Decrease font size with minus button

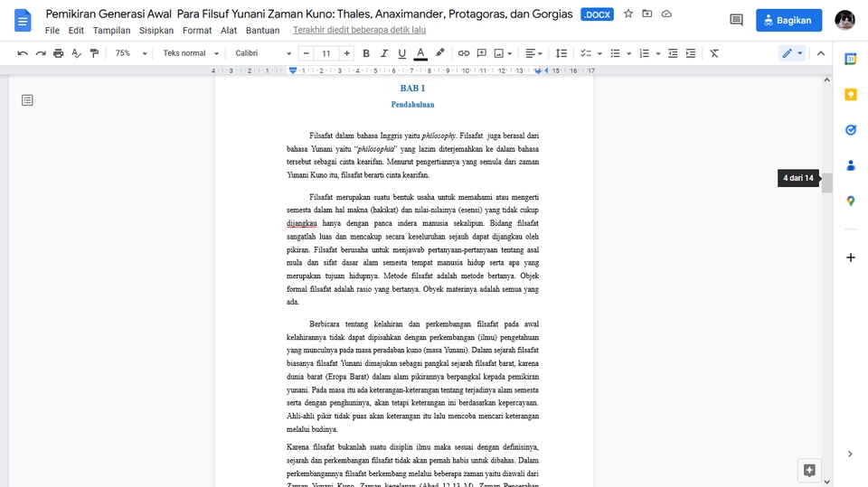tap(307, 53)
